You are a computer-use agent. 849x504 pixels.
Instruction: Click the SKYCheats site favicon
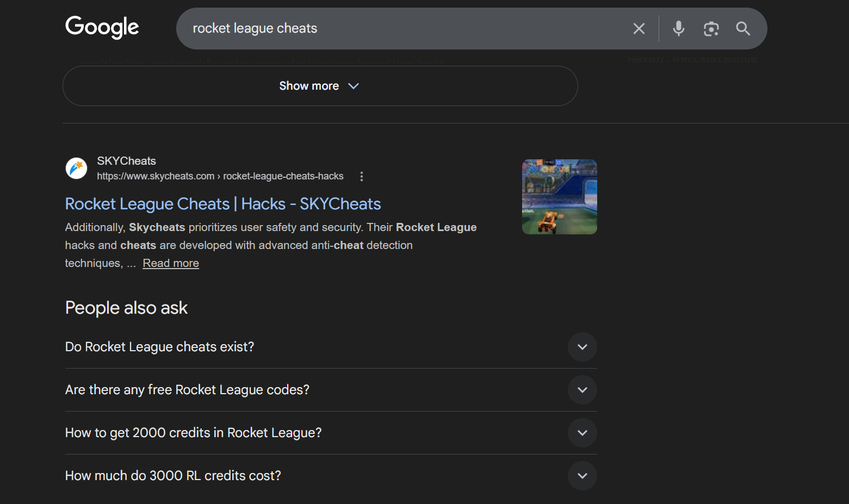(77, 169)
